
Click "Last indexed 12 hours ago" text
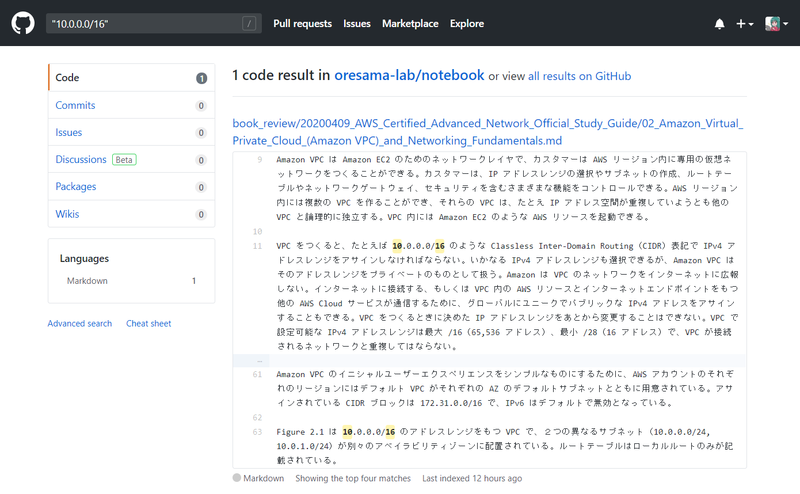point(472,478)
